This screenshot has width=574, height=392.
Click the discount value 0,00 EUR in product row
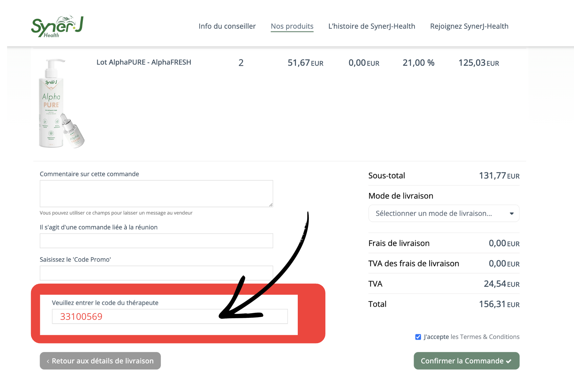(364, 63)
